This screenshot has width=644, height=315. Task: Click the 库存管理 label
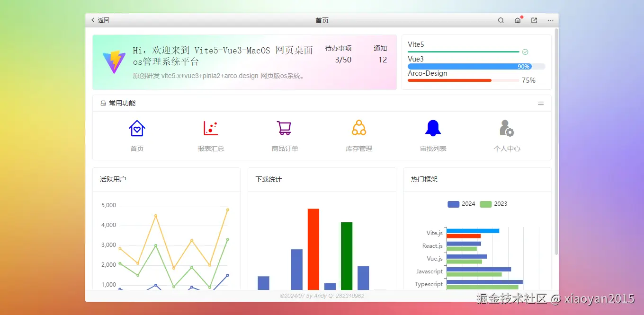pyautogui.click(x=359, y=149)
